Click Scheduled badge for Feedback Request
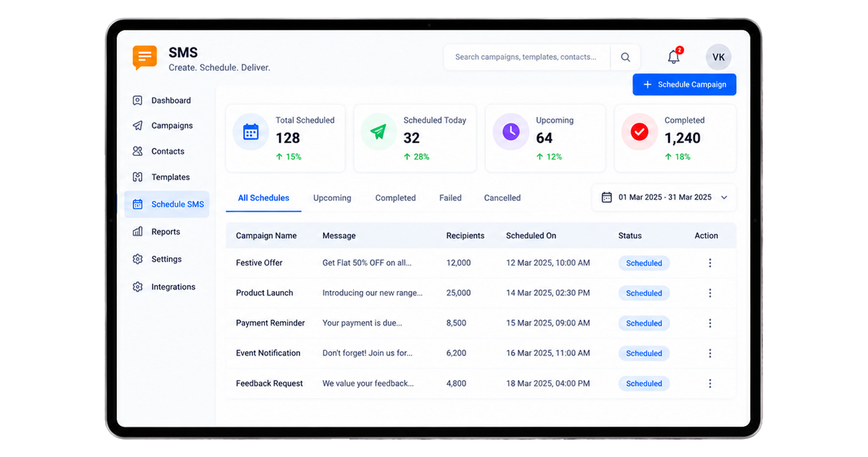Screen dimensions: 868x457 click(644, 384)
